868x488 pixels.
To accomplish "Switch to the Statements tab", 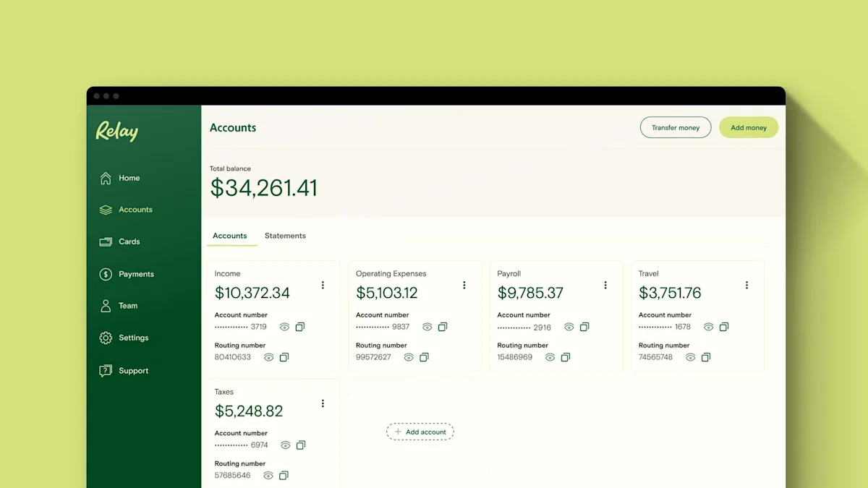I will click(x=285, y=236).
